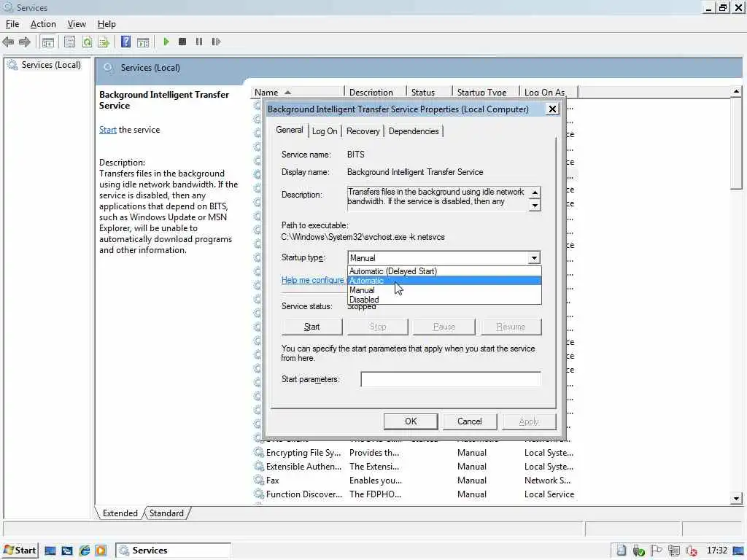Click the Action Center flag tray icon
The width and height of the screenshot is (747, 560).
[x=656, y=551]
